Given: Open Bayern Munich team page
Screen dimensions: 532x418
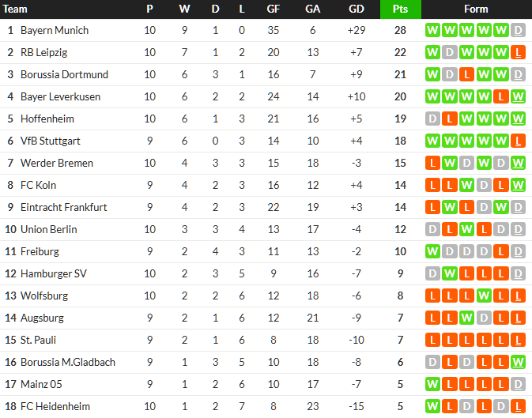Looking at the screenshot, I should 54,30.
